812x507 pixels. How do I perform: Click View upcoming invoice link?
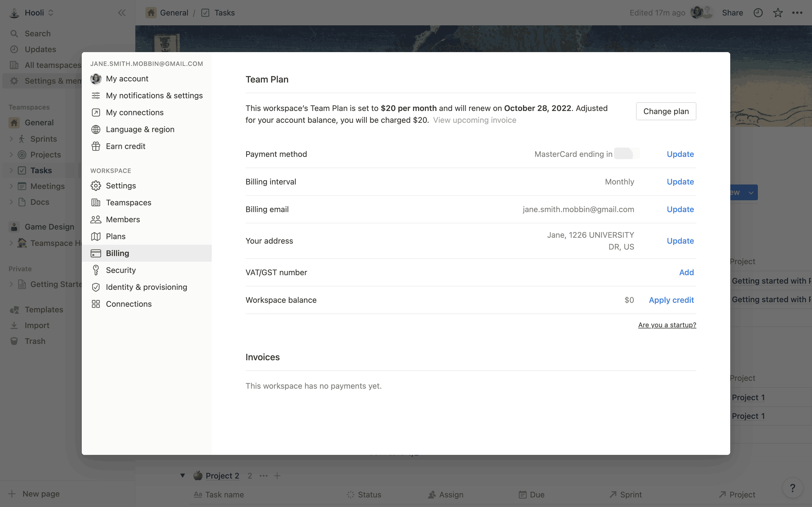[x=474, y=120]
